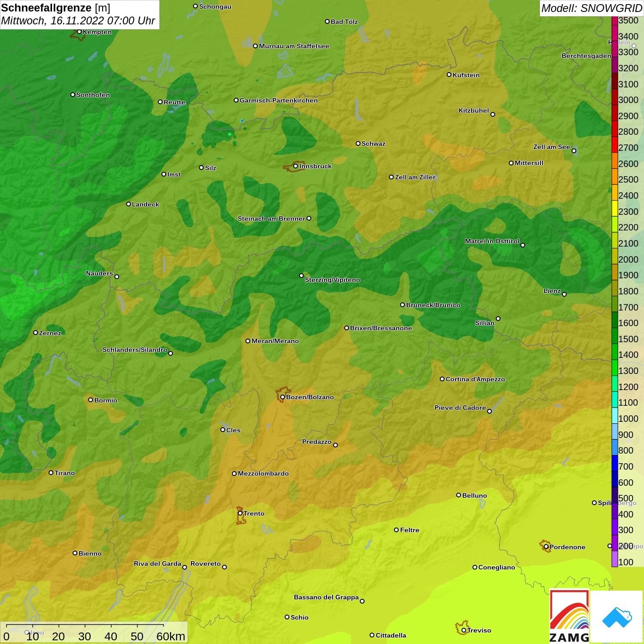Click the 'Bassano del Grappa' label
This screenshot has width=644, height=644.
tap(326, 597)
